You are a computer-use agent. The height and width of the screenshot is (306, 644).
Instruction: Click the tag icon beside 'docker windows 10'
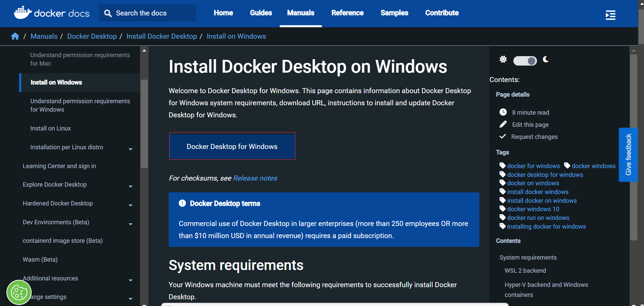pos(503,209)
